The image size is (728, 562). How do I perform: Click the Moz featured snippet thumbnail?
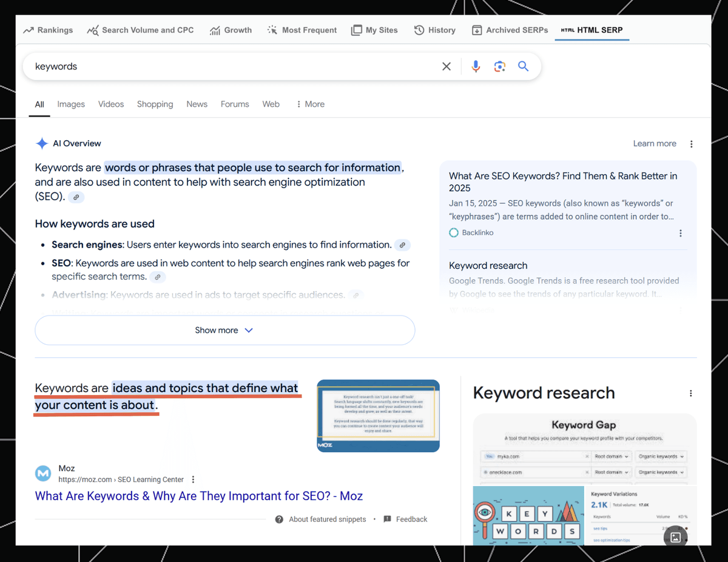378,416
